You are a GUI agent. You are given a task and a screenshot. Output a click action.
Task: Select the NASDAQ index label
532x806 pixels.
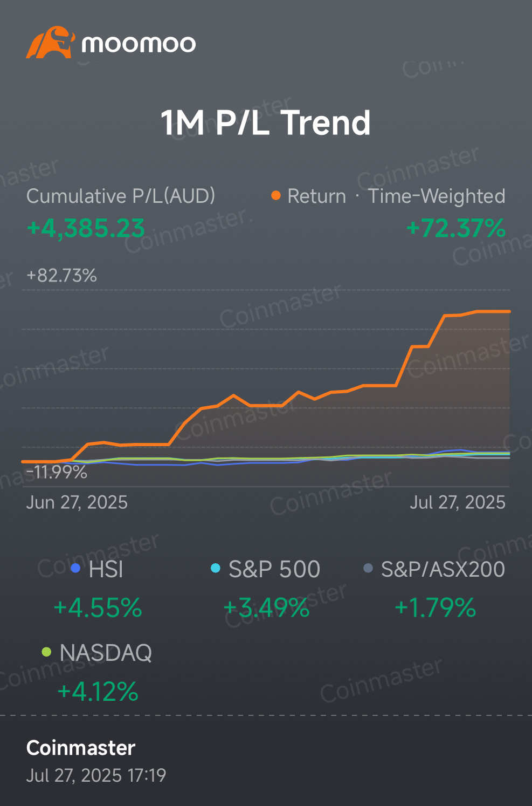pos(106,653)
